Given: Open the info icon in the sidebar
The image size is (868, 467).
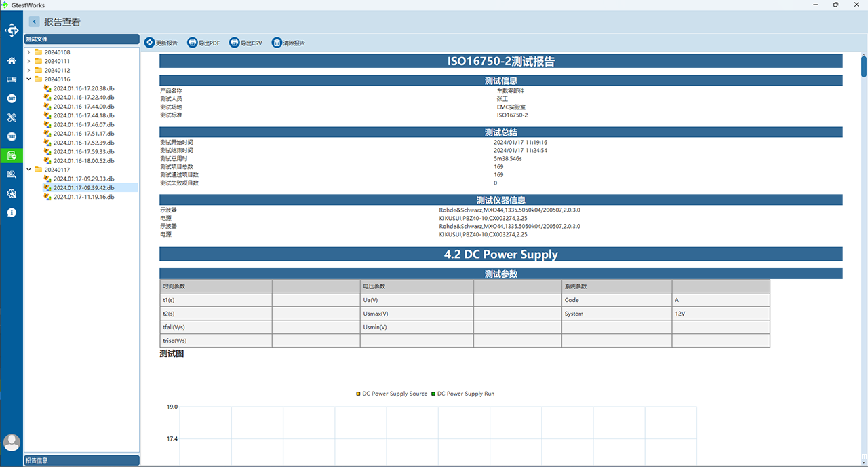Looking at the screenshot, I should (12, 212).
